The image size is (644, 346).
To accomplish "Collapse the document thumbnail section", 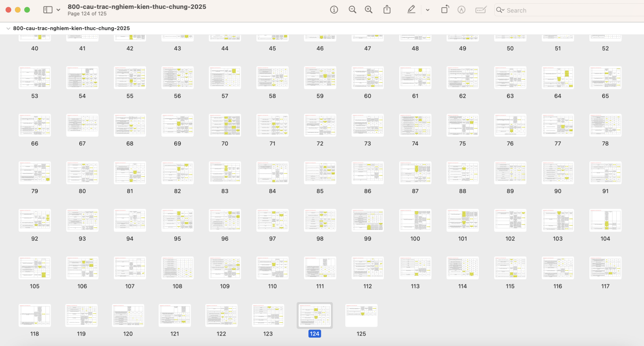I will coord(8,29).
